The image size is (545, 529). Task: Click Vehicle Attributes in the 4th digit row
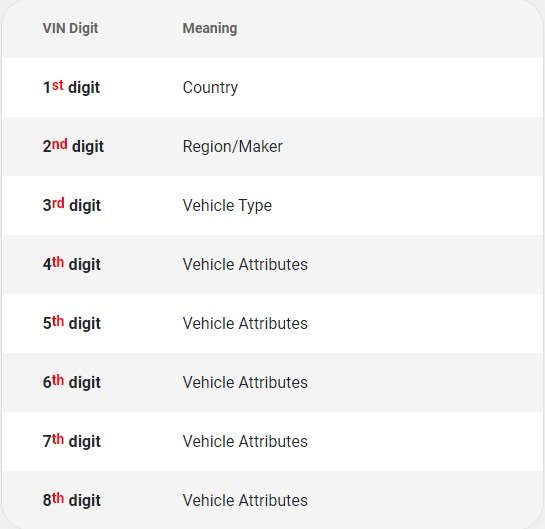tap(245, 264)
